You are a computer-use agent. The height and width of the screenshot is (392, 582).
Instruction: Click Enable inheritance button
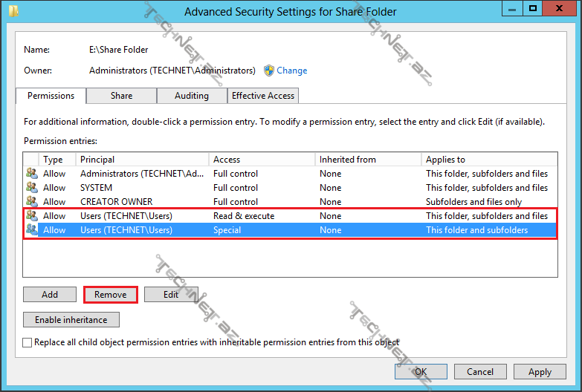pos(71,320)
